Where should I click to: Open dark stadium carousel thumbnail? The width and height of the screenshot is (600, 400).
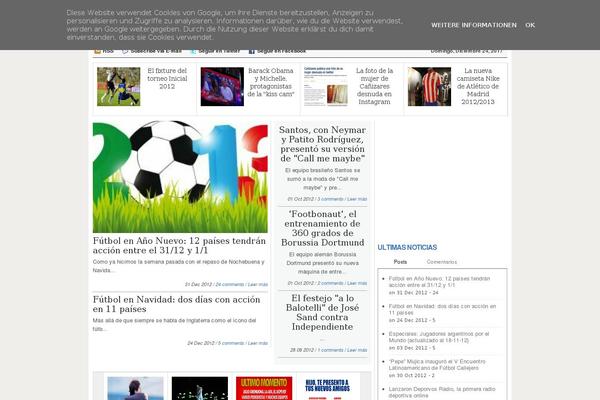tap(200, 388)
